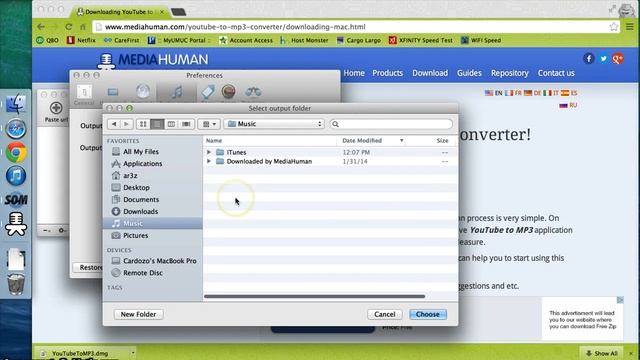Screen dimensions: 640x360
Task: Open All My Files in sidebar
Action: pos(140,152)
